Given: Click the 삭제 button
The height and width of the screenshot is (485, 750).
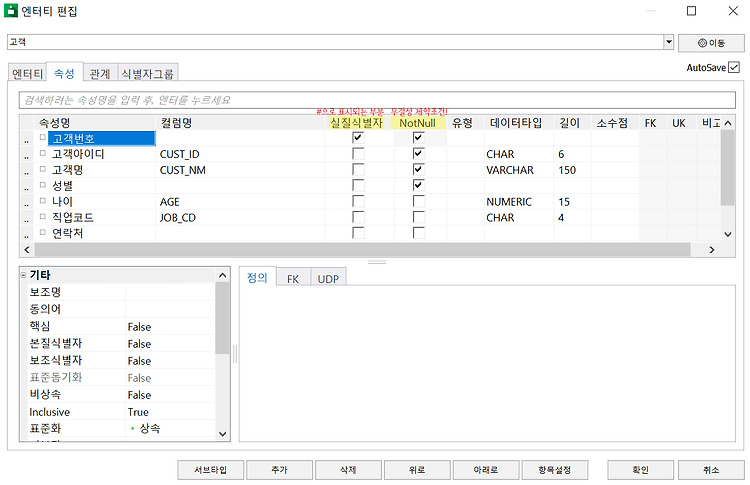Looking at the screenshot, I should click(x=348, y=470).
